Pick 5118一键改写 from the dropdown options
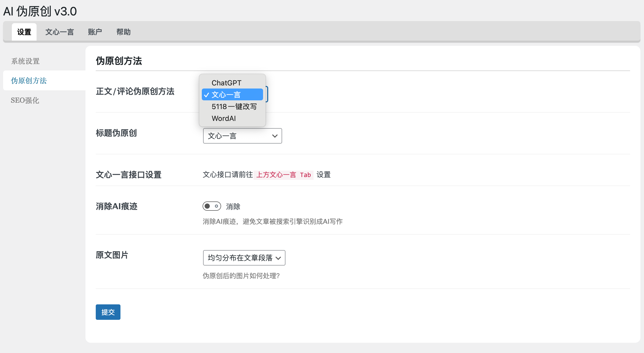The image size is (644, 353). click(x=234, y=107)
